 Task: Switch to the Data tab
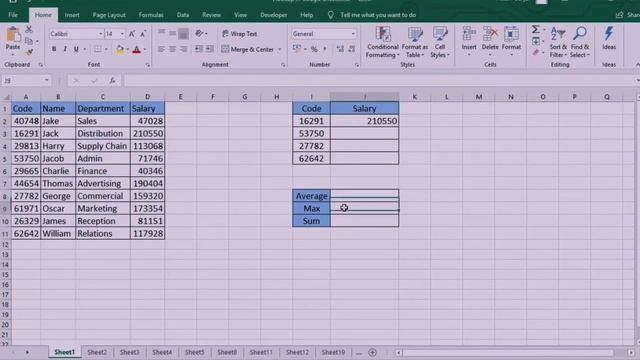(x=183, y=15)
